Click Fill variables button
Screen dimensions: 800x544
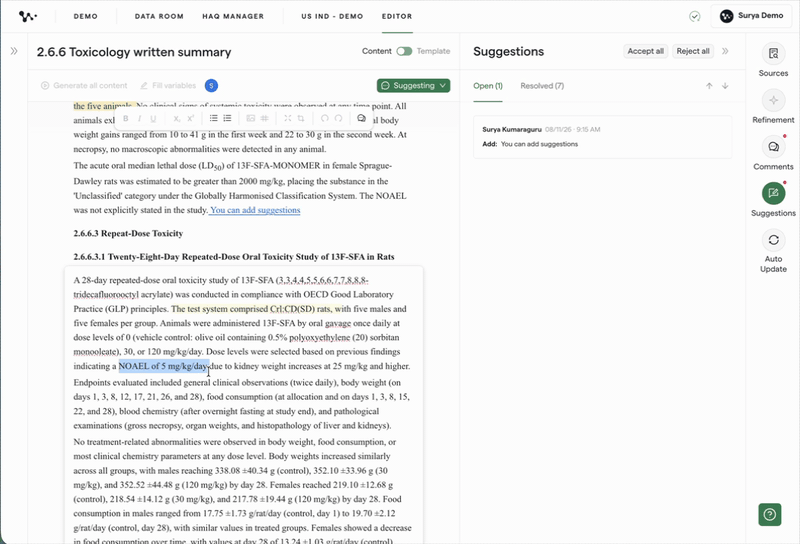pyautogui.click(x=168, y=86)
